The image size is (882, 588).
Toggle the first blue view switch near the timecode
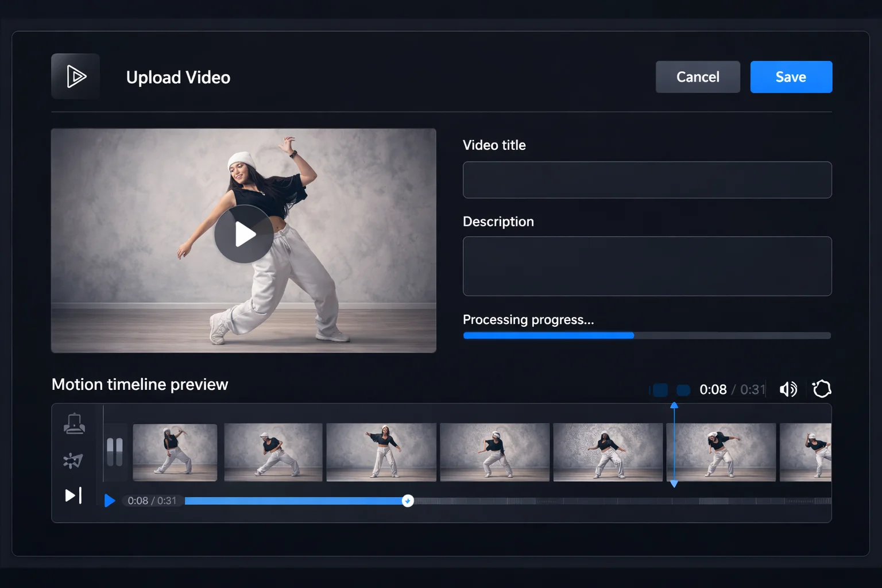(659, 389)
